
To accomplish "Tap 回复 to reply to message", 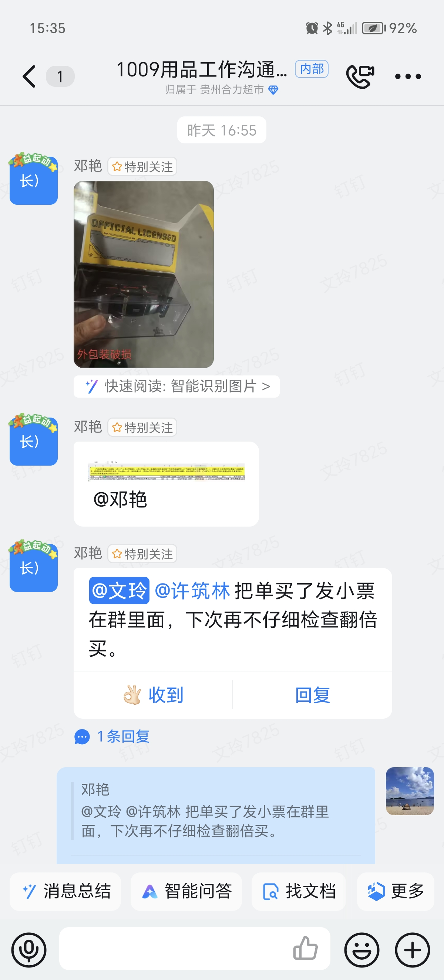I will pos(313,695).
